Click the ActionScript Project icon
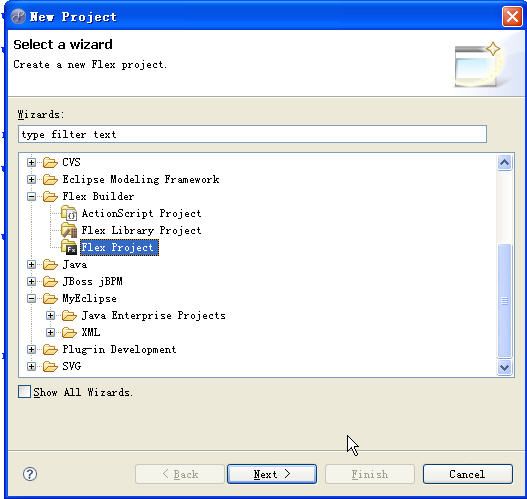The height and width of the screenshot is (499, 527). point(69,213)
